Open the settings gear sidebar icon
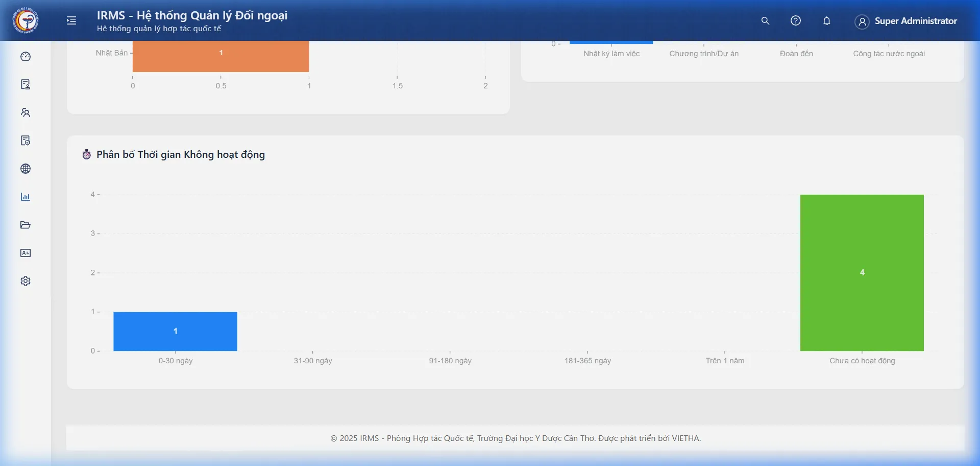Image resolution: width=980 pixels, height=466 pixels. coord(26,282)
